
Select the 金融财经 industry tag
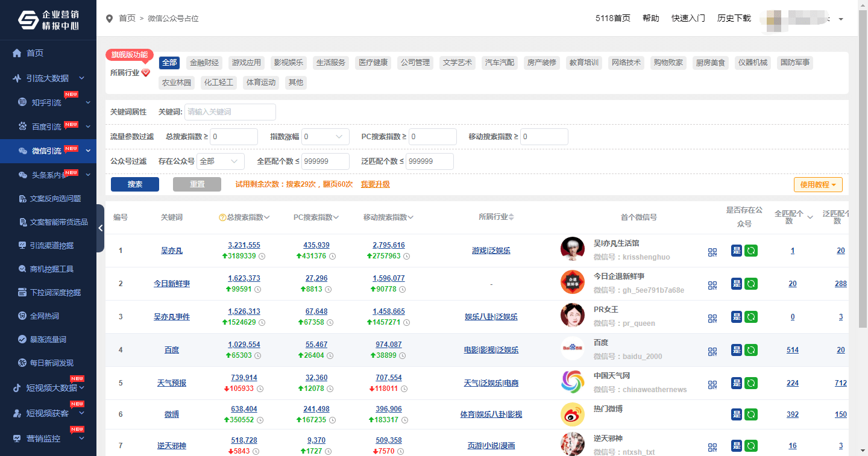[x=204, y=63]
